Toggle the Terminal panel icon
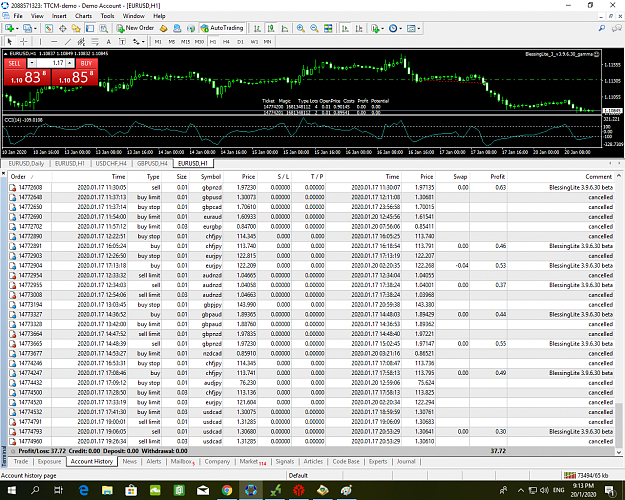 90,28
